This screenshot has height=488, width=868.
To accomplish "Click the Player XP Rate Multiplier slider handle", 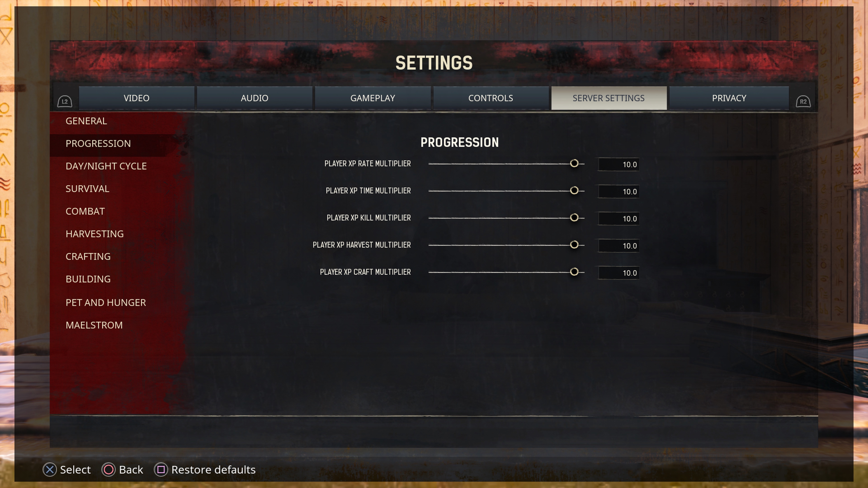I will coord(574,163).
